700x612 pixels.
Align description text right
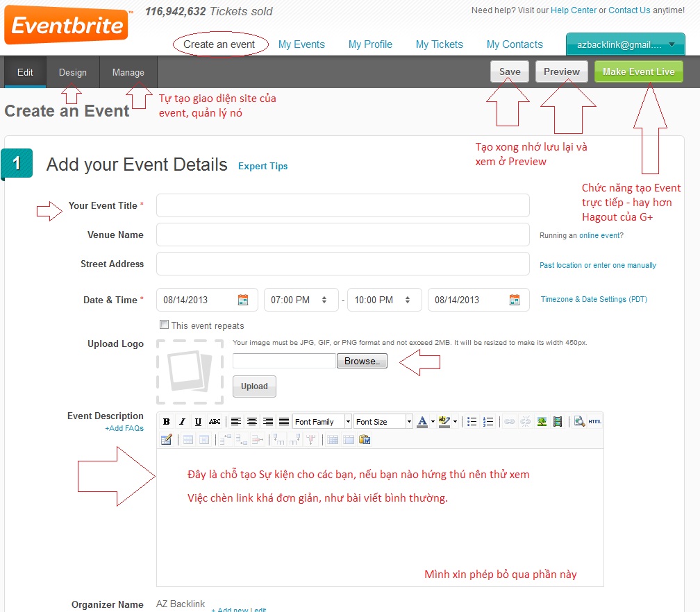[268, 422]
